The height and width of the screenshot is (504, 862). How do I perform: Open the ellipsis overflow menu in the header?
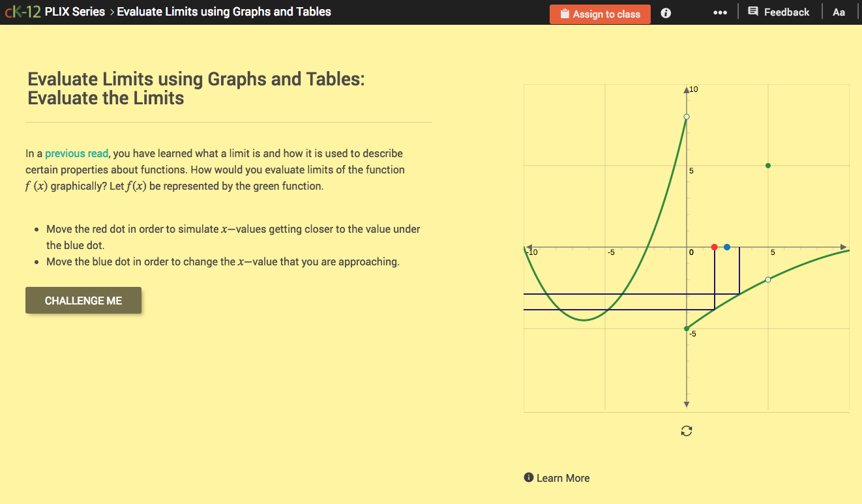pyautogui.click(x=720, y=12)
